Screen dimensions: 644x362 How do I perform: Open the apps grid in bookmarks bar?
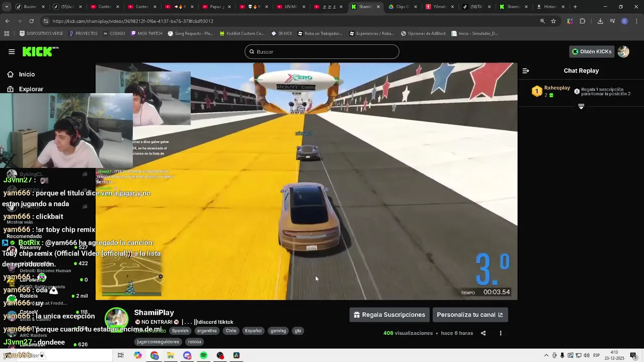point(7,34)
